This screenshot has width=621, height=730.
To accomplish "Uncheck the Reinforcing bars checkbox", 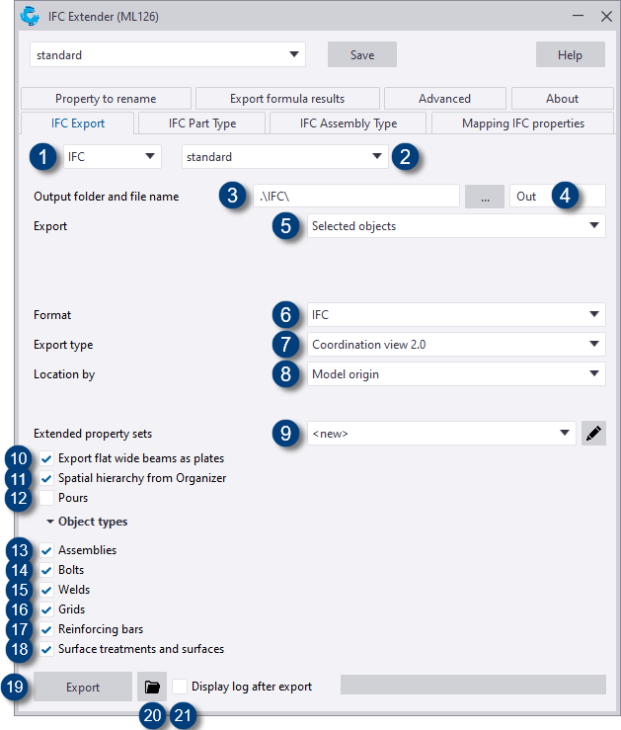I will (x=46, y=629).
